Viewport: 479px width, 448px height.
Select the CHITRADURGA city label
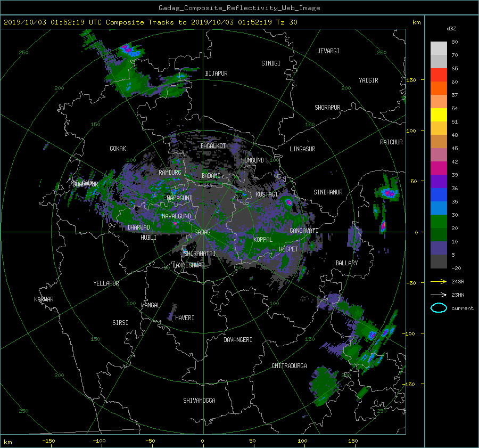click(289, 366)
